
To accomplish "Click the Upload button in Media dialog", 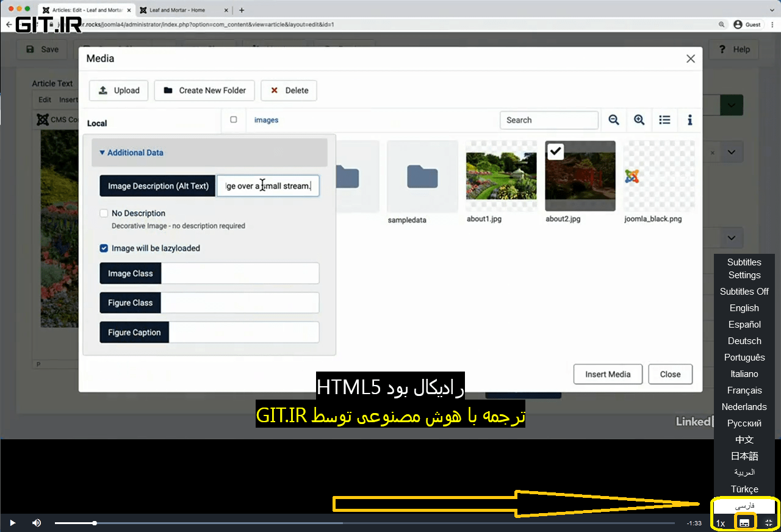I will 118,90.
